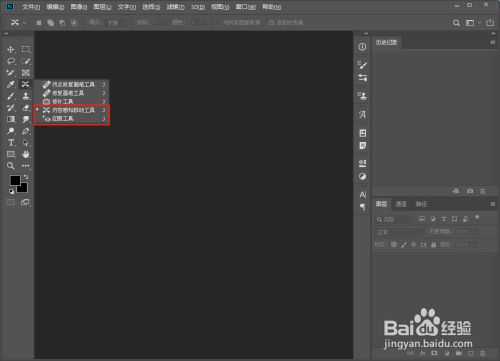
Task: Create snapshot with History panel camera icon
Action: [470, 191]
